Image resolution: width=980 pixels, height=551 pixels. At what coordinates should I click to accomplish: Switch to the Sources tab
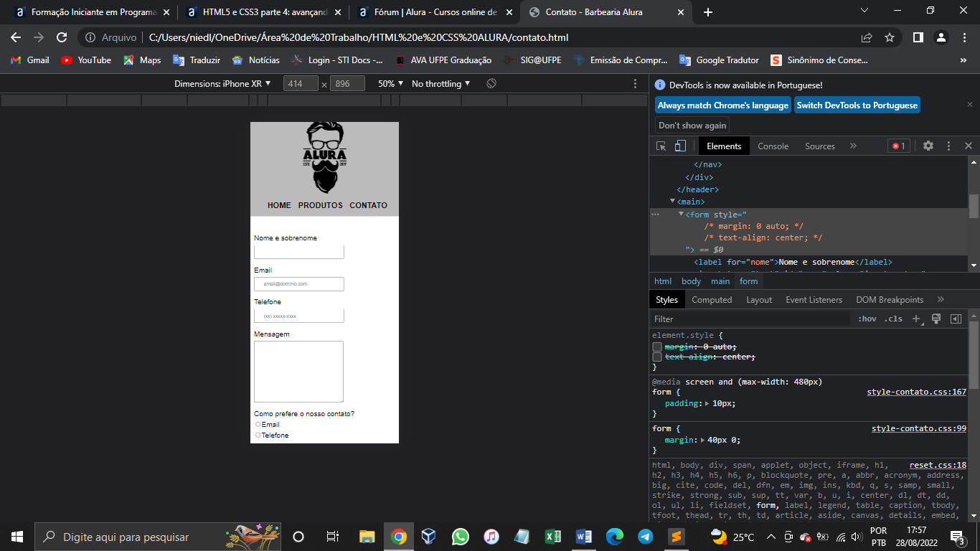(820, 146)
